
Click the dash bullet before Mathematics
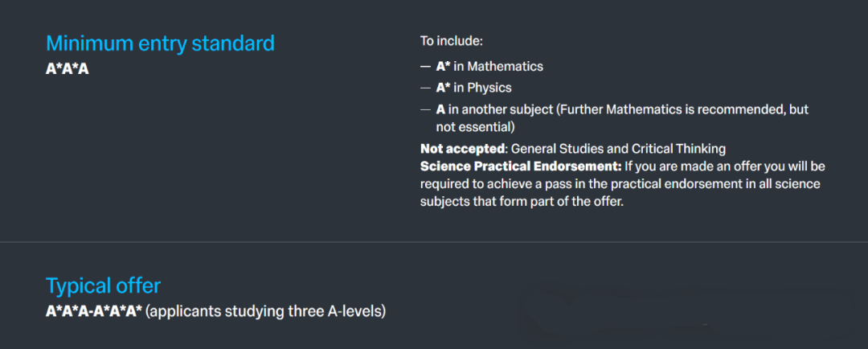(425, 67)
